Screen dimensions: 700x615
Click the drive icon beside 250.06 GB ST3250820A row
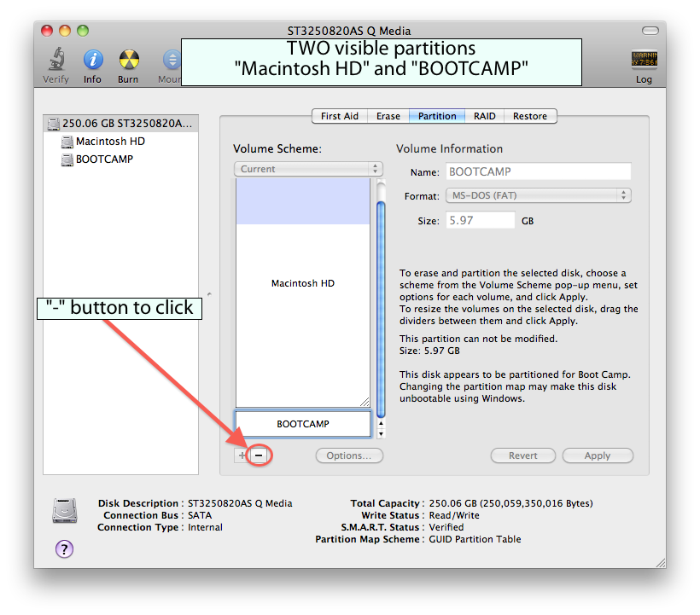(54, 124)
